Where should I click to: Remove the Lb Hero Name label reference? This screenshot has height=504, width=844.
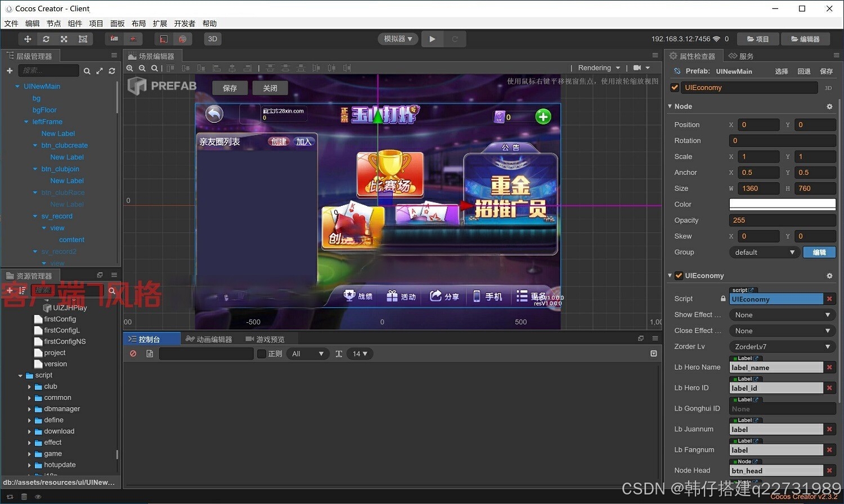(x=829, y=367)
